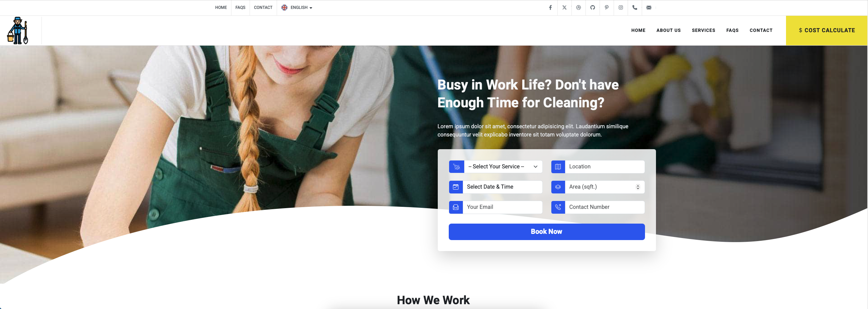Focus the Location input field
868x309 pixels.
coord(605,167)
